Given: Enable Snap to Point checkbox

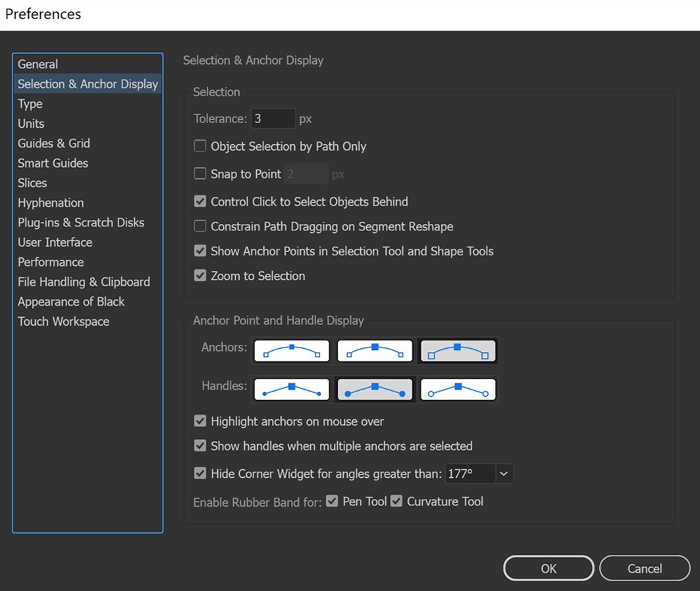Looking at the screenshot, I should (200, 174).
